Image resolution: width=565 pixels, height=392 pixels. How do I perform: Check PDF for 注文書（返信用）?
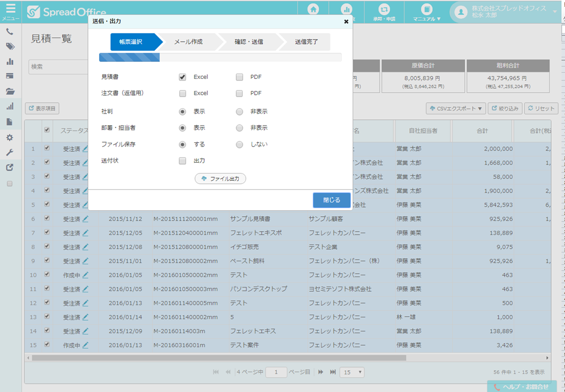(x=239, y=93)
